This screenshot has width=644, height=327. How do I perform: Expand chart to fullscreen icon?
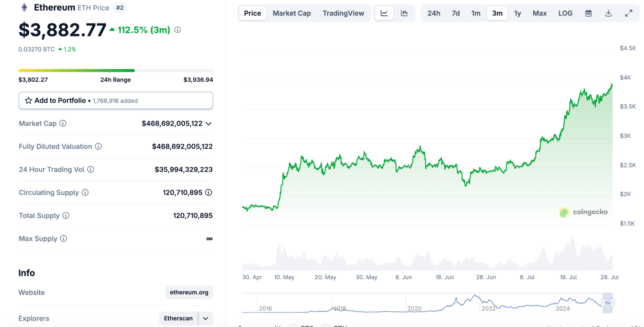[629, 13]
